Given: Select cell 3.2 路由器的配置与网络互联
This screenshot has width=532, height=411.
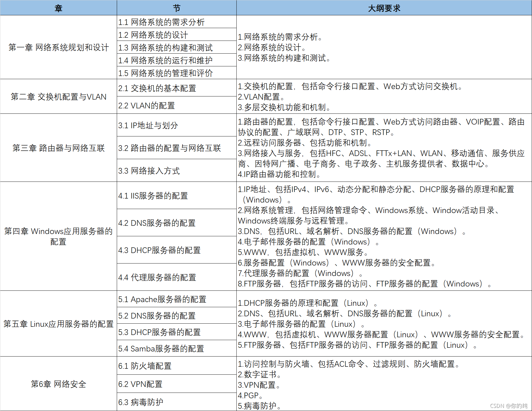Looking at the screenshot, I should [177, 148].
